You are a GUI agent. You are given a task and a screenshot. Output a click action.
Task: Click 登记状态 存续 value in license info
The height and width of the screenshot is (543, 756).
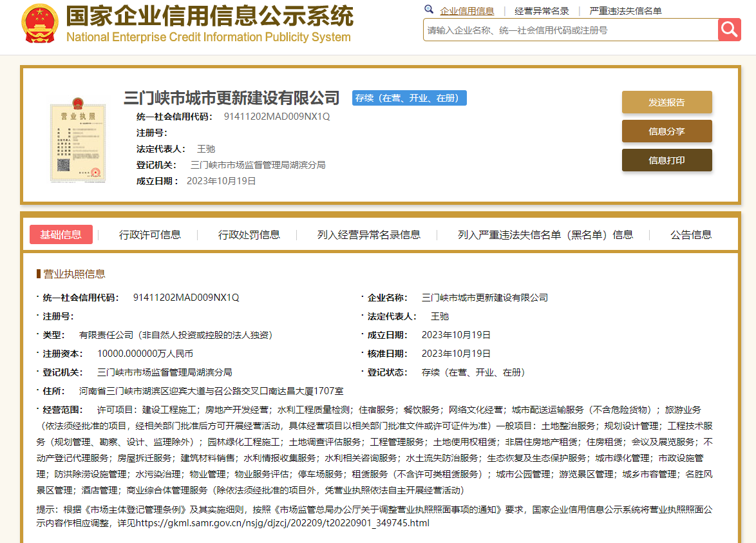tap(473, 372)
